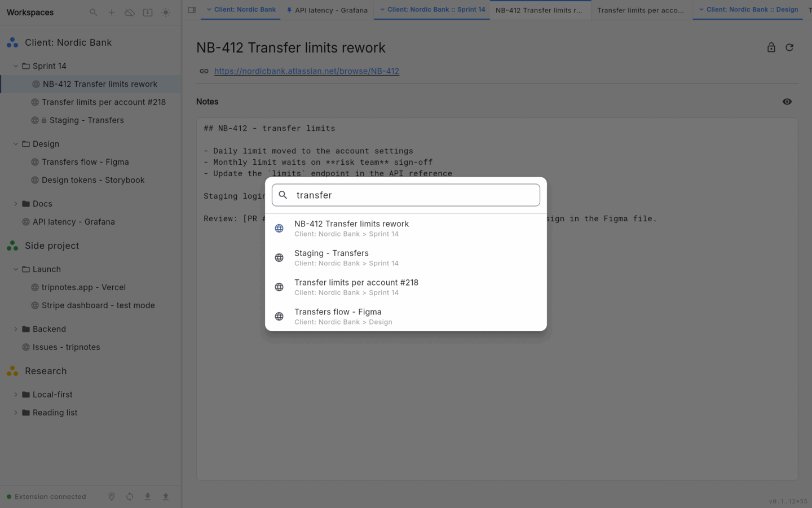Collapse the Sprint 14 folder
Screen dimensions: 812x508
click(x=16, y=66)
